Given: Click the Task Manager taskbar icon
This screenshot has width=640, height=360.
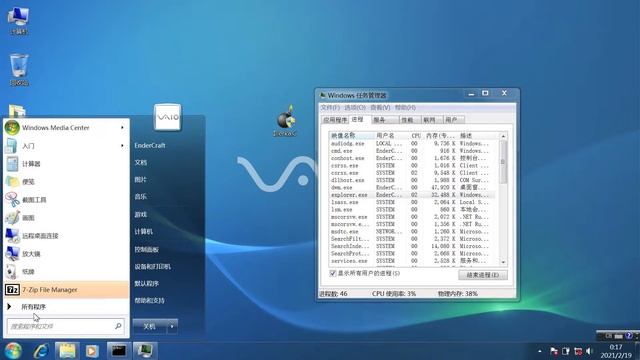Looking at the screenshot, I should (145, 351).
